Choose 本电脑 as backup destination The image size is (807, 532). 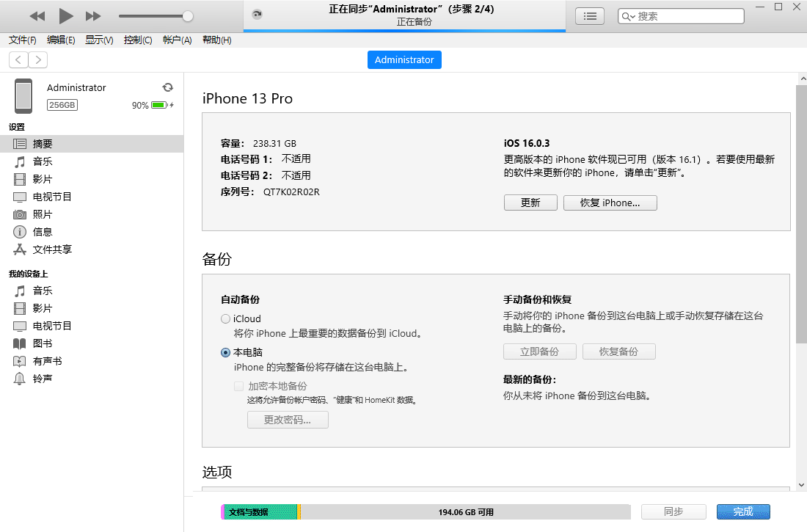click(225, 352)
